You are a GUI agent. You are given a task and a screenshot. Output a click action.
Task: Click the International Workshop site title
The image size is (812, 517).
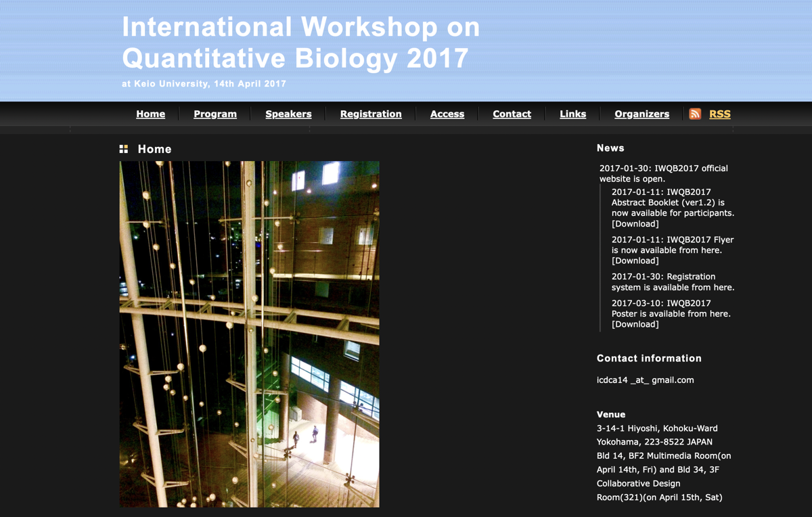point(301,42)
